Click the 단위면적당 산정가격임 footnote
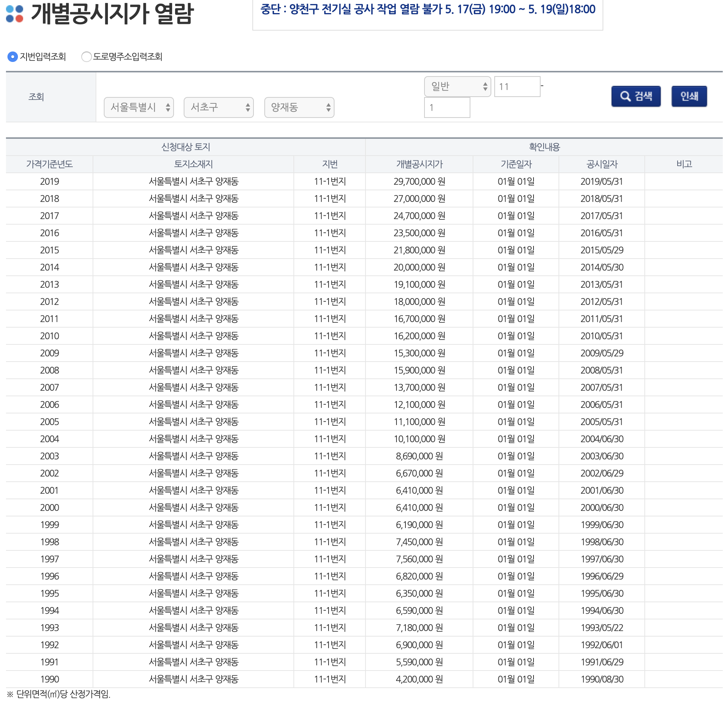Screen dimensions: 728x703 click(59, 694)
